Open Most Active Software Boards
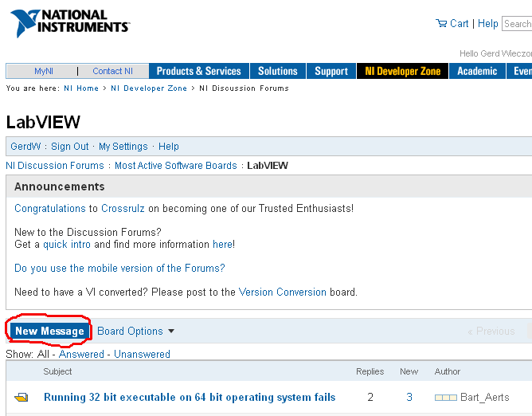Image resolution: width=532 pixels, height=416 pixels. pyautogui.click(x=176, y=166)
